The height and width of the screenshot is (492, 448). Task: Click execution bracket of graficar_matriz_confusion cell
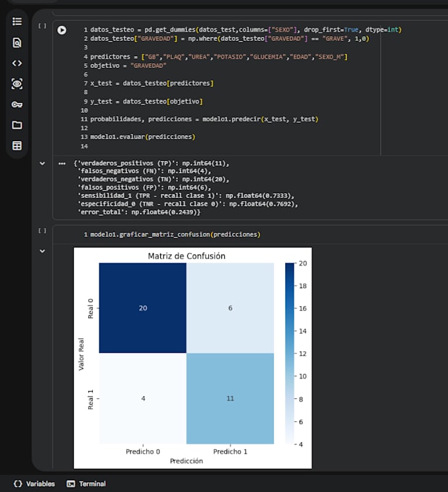click(42, 231)
